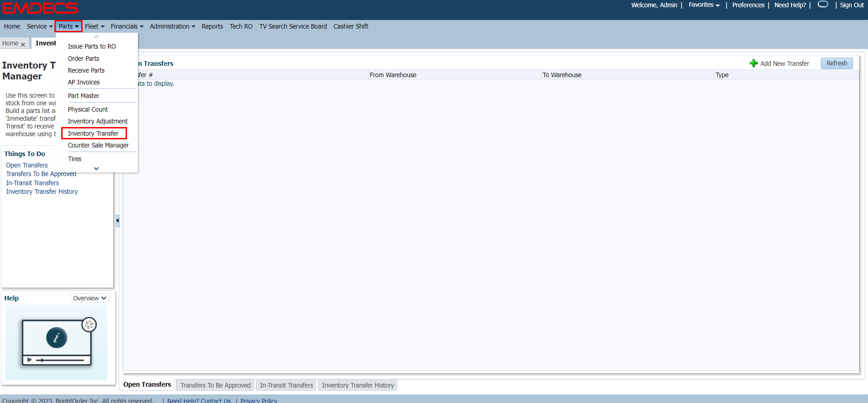Open the Service menu dropdown

[39, 26]
